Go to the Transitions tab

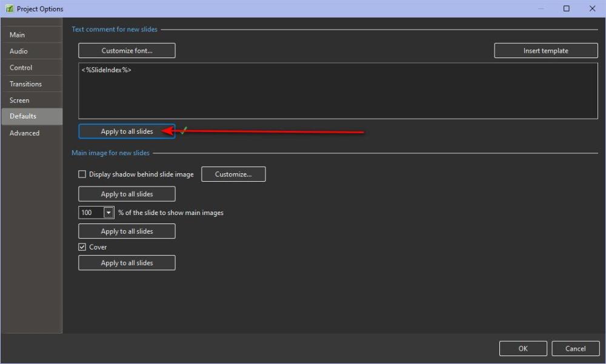pos(25,84)
